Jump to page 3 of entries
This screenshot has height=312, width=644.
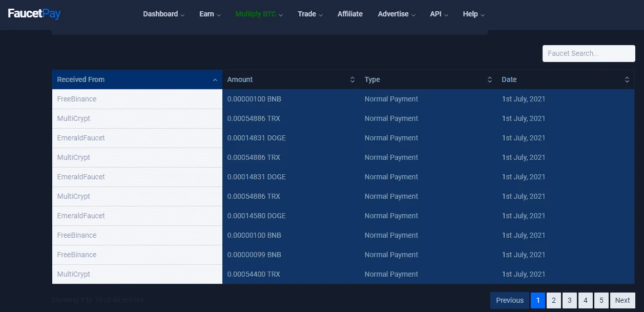[x=570, y=300]
